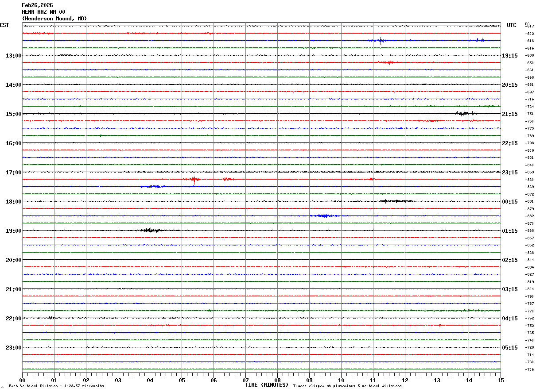Click the DC offset value -765

coord(529,333)
